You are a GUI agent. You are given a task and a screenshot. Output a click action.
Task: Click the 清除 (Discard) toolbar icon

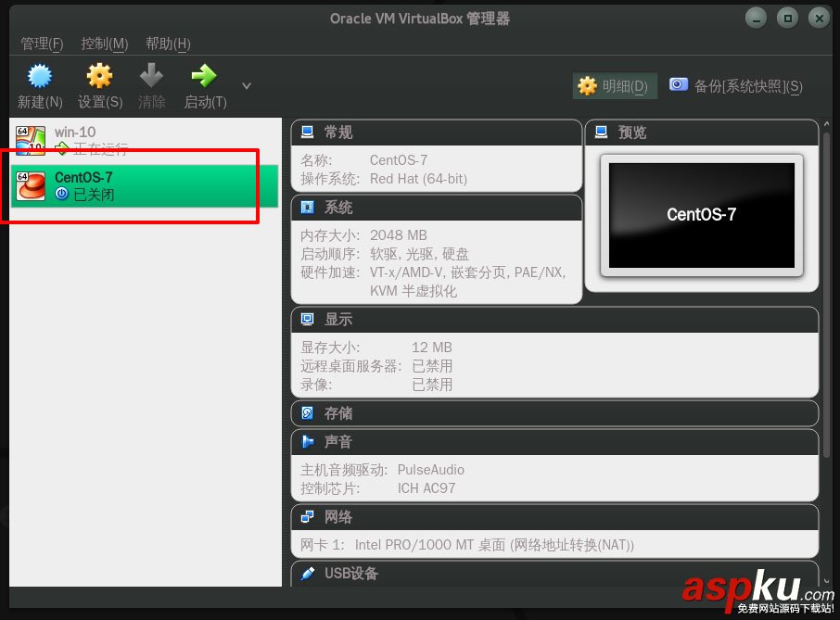coord(151,76)
